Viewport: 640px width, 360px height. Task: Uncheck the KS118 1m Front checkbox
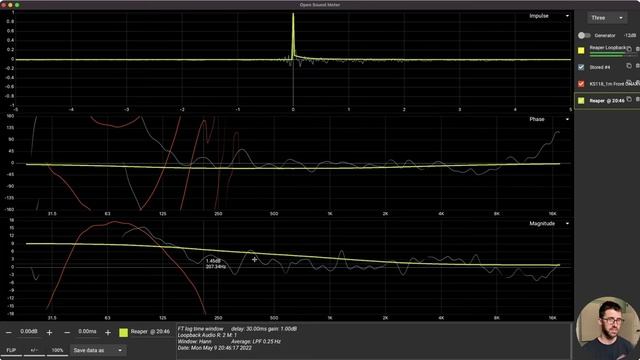point(581,84)
